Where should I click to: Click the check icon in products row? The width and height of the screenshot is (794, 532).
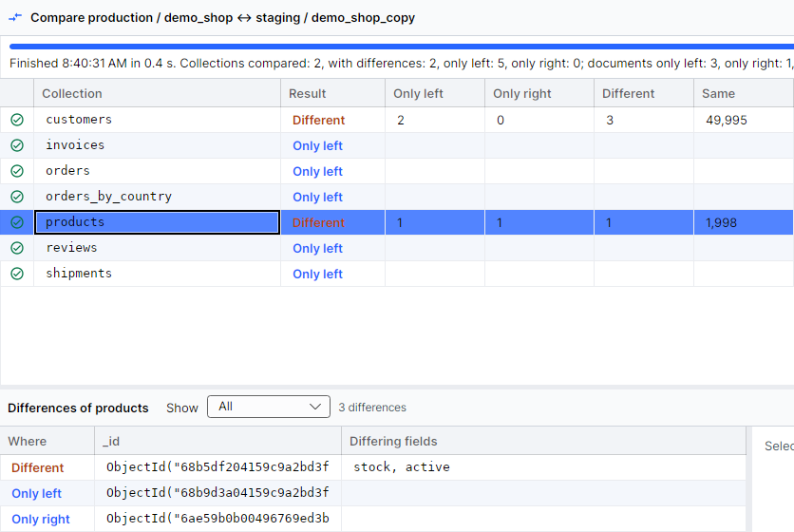pyautogui.click(x=17, y=222)
